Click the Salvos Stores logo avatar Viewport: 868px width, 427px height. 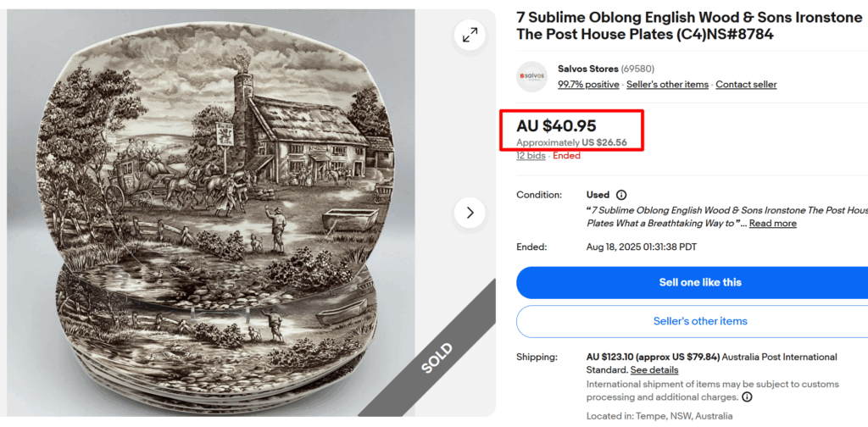(x=532, y=76)
